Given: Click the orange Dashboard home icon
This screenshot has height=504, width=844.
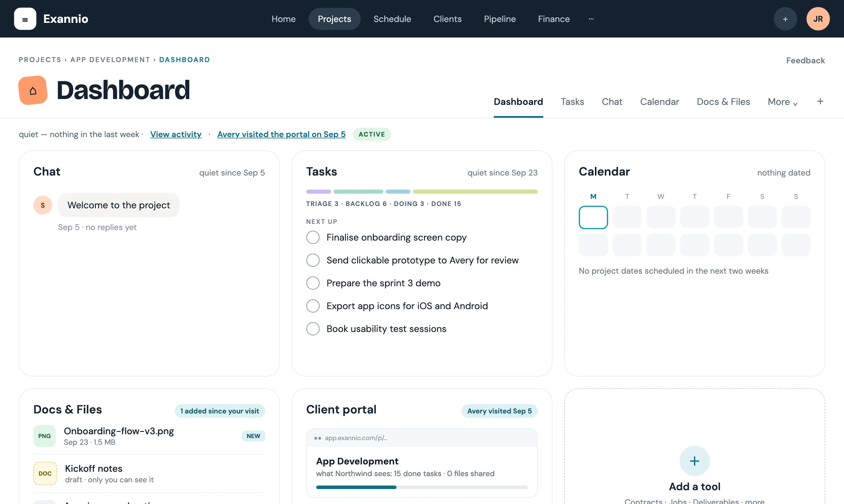Looking at the screenshot, I should tap(33, 90).
